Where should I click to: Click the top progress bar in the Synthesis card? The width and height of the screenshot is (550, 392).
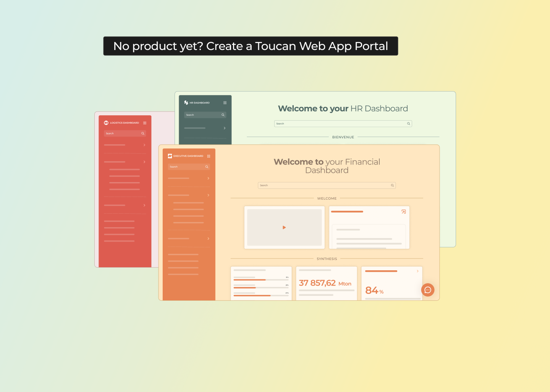[261, 280]
